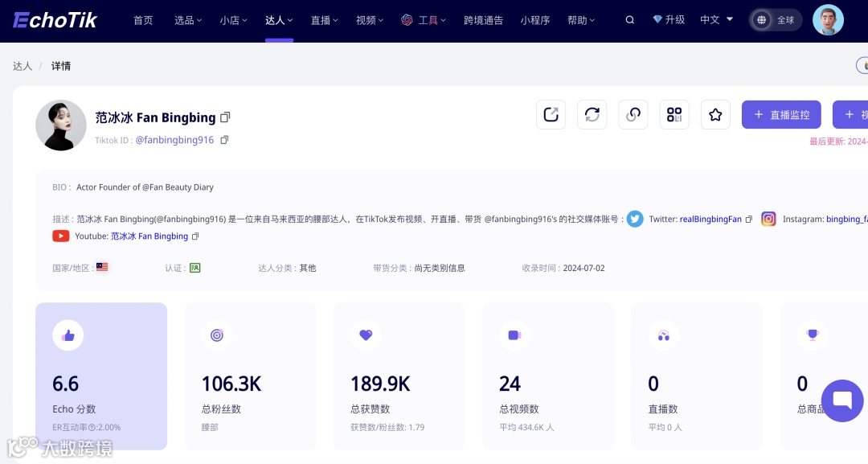The image size is (868, 464).
Task: Click the 升级 upgrade link
Action: click(674, 19)
